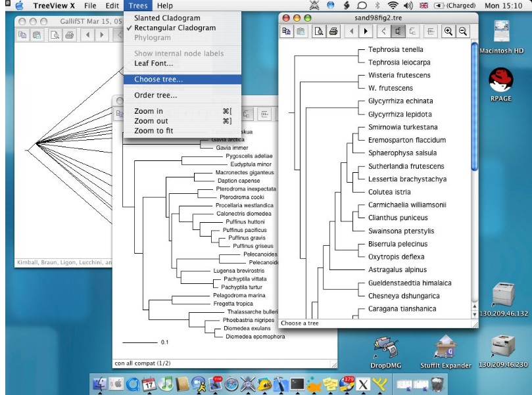Screen dimensions: 532x395
Task: Click highlighted Choose tree... menu item
Action: click(182, 80)
